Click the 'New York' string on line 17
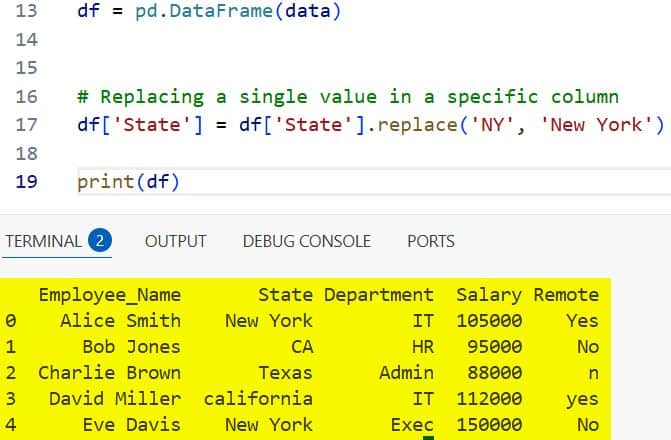This screenshot has height=440, width=671. [x=597, y=125]
